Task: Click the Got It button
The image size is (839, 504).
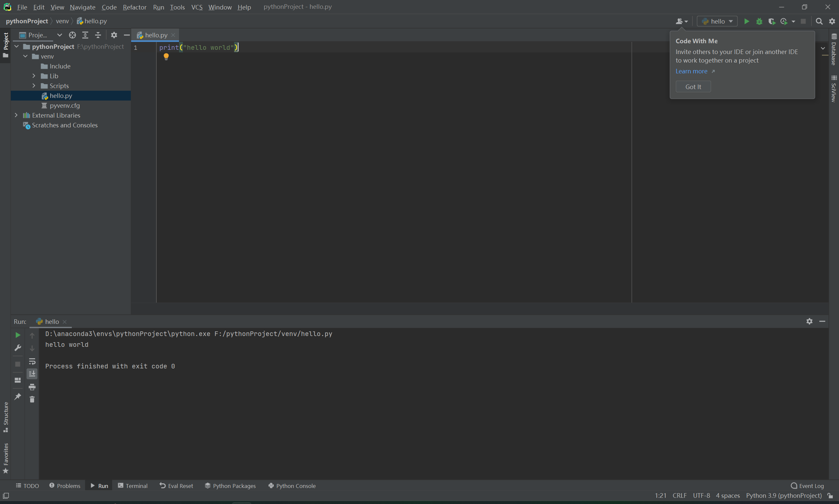Action: 693,86
